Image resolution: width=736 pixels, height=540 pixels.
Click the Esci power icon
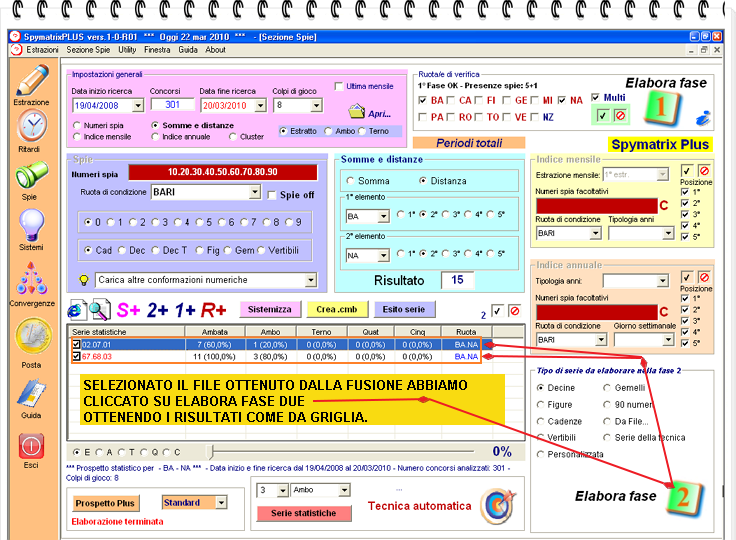tap(31, 446)
